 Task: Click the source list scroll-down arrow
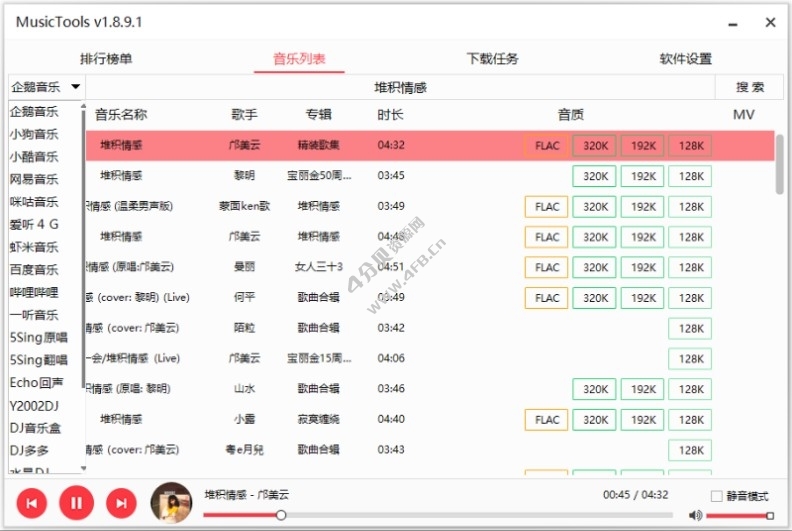point(83,468)
